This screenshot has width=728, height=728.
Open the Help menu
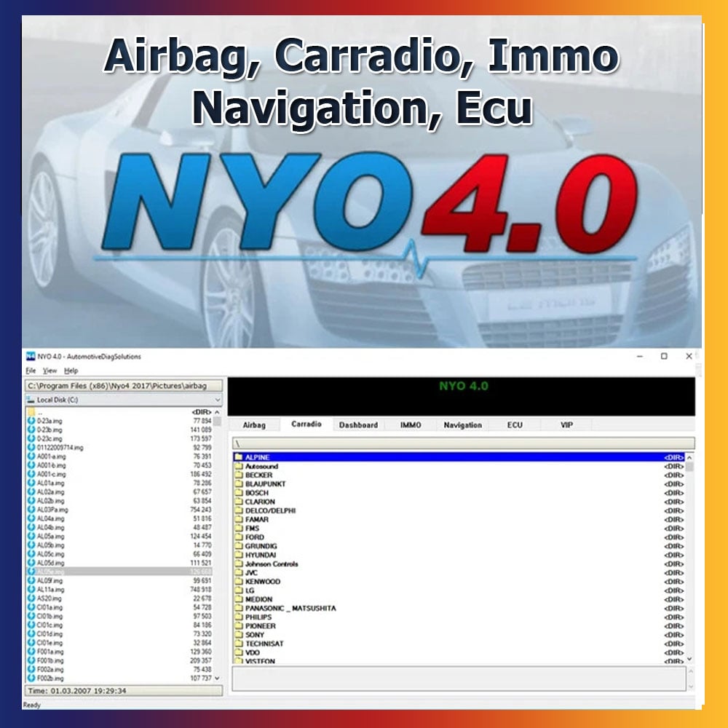pyautogui.click(x=71, y=371)
